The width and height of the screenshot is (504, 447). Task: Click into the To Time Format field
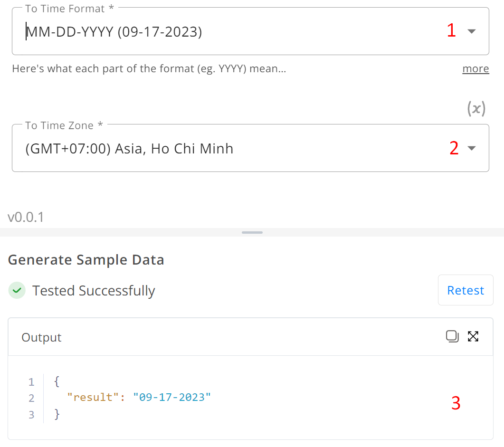coord(250,31)
